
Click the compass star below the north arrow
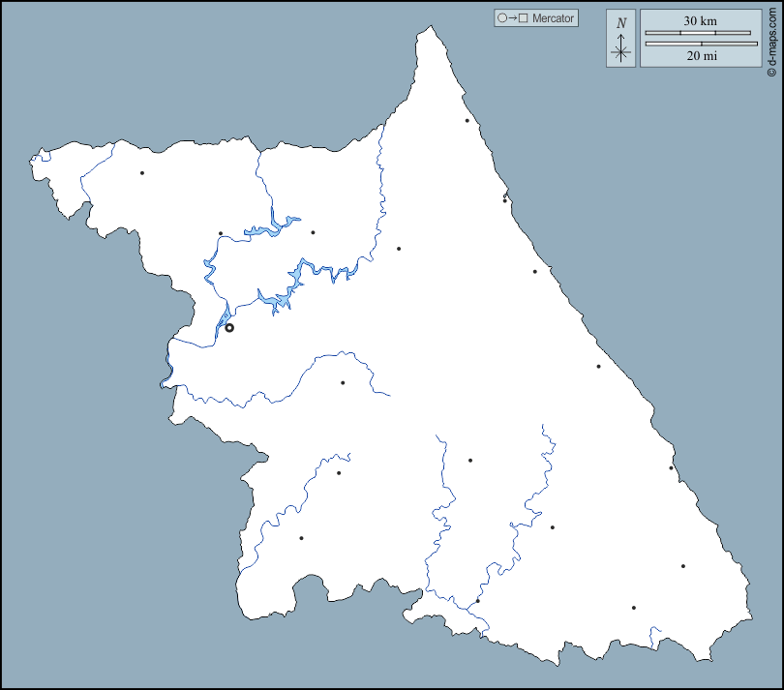click(621, 53)
